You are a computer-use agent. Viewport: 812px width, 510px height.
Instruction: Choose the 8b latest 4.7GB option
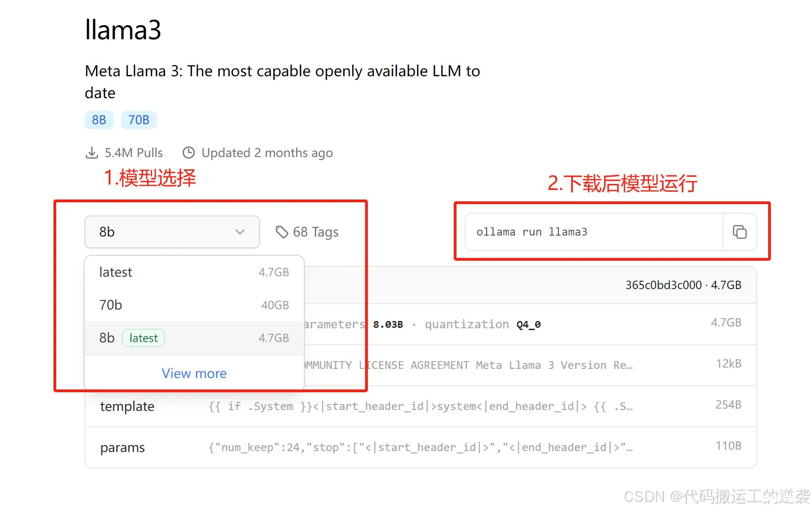194,338
